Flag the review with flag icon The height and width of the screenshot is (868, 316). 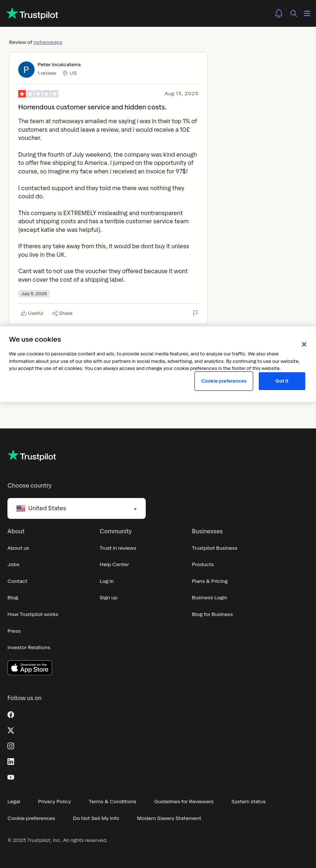point(196,313)
